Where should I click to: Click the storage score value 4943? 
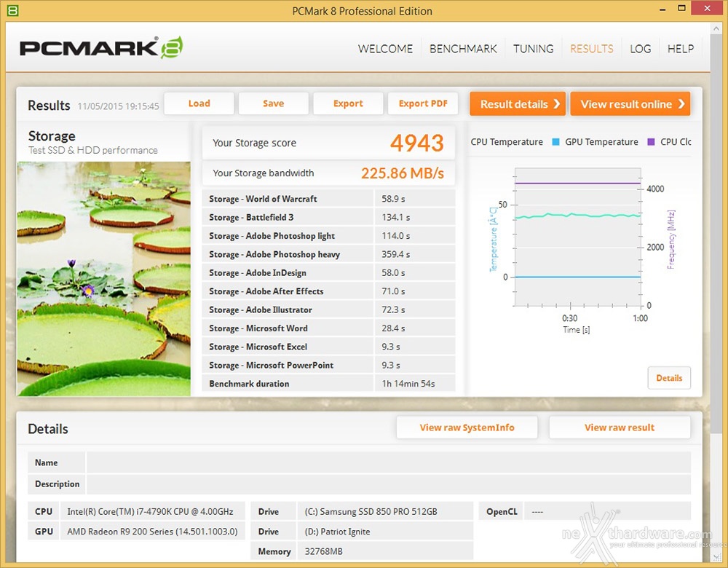417,143
